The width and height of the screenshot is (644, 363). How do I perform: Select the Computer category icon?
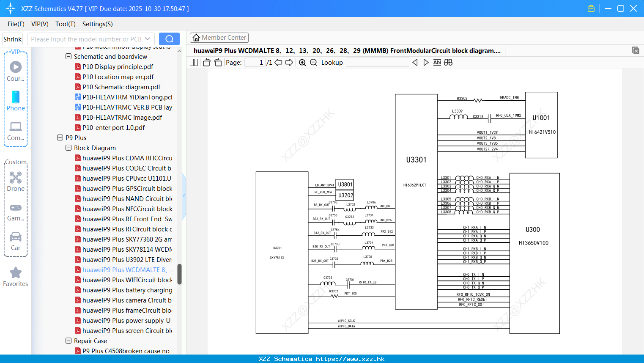[16, 131]
